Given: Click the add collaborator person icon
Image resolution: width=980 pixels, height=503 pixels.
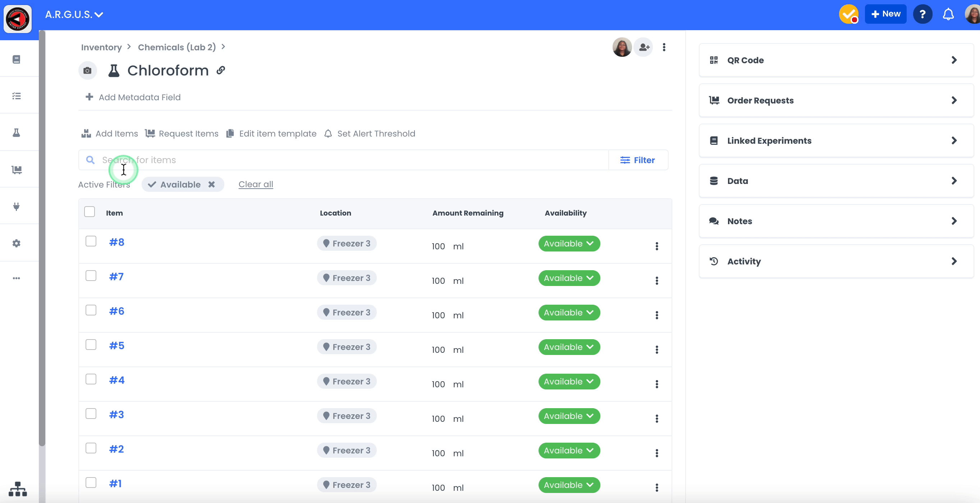Looking at the screenshot, I should pos(644,47).
